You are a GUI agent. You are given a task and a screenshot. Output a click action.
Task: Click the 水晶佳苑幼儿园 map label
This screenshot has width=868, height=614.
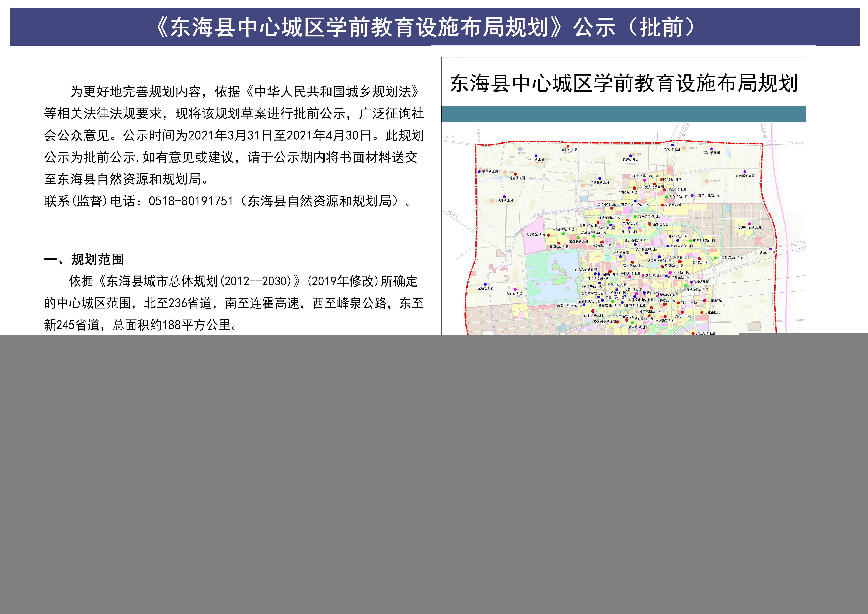564,230
